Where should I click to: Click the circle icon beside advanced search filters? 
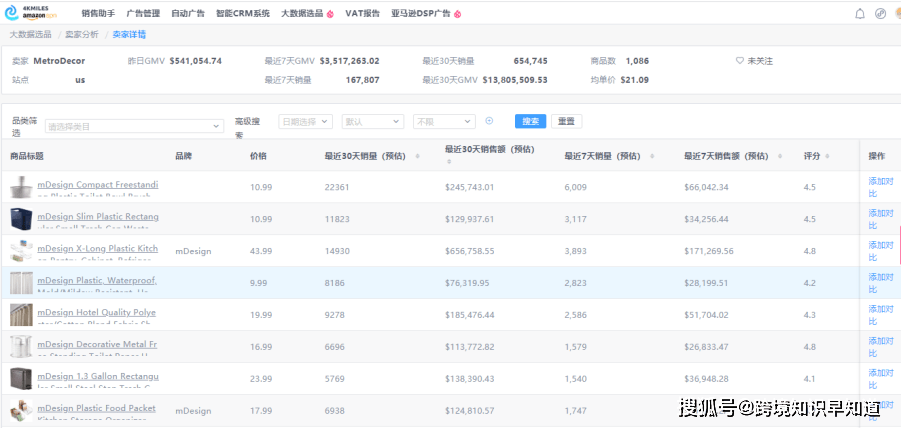click(490, 121)
